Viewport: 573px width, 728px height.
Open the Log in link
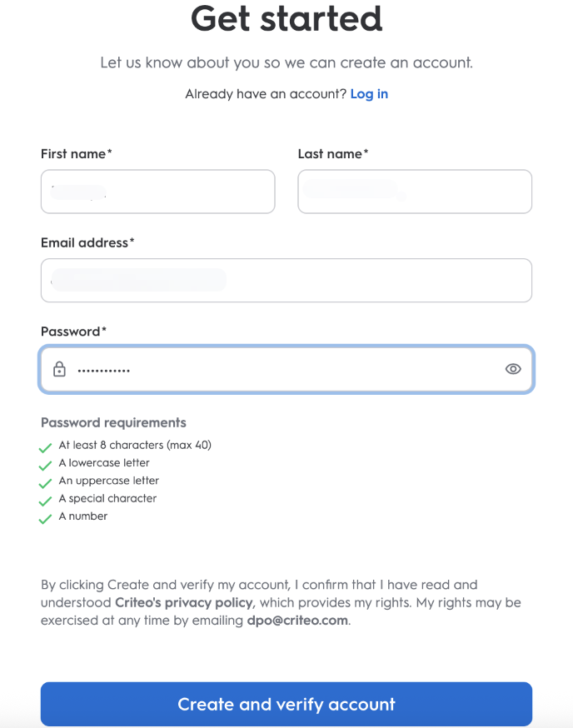click(x=369, y=94)
